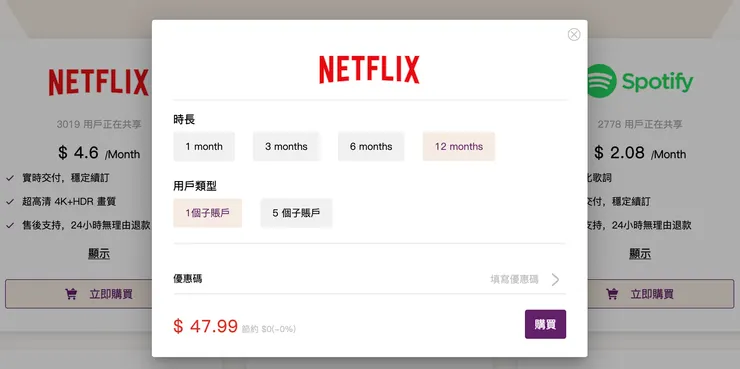Click the purple 購買 button

coord(545,324)
